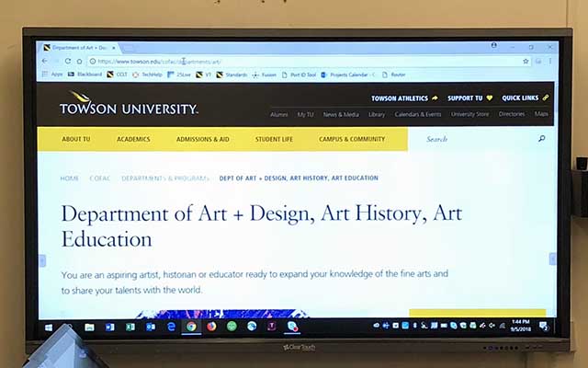Click the right carousel arrow handle
588x368 pixels.
(x=552, y=259)
